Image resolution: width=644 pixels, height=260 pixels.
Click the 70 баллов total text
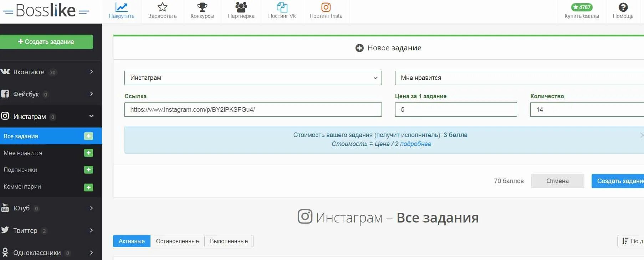tap(508, 181)
